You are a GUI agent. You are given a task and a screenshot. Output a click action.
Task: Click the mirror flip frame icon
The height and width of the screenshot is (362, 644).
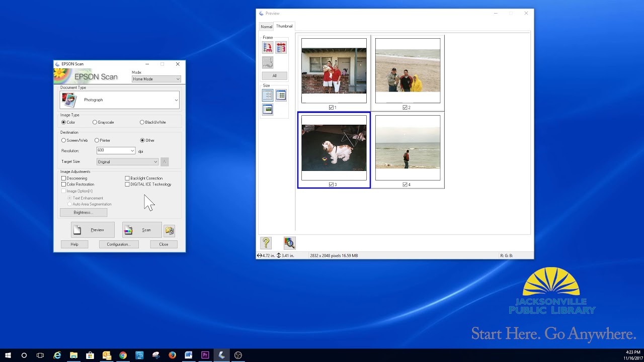281,48
